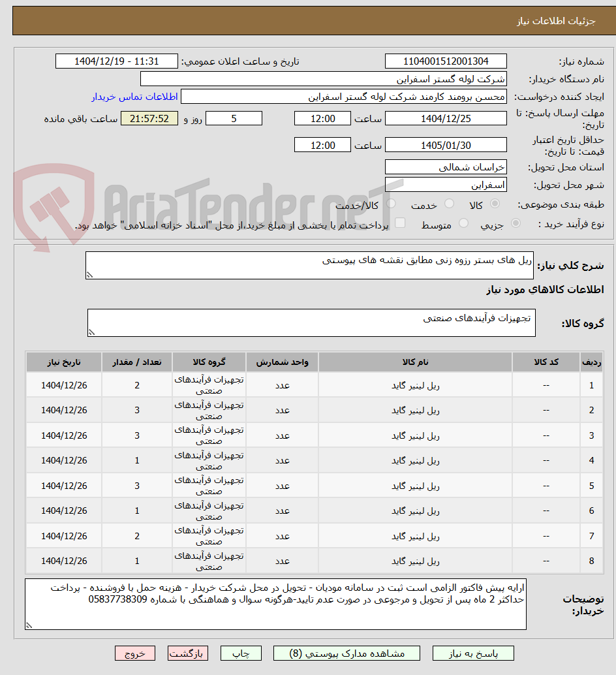This screenshot has width=616, height=675.
Task: Click group تجهیزات فرآیندهای صنعتی in row 7
Action: tap(209, 536)
